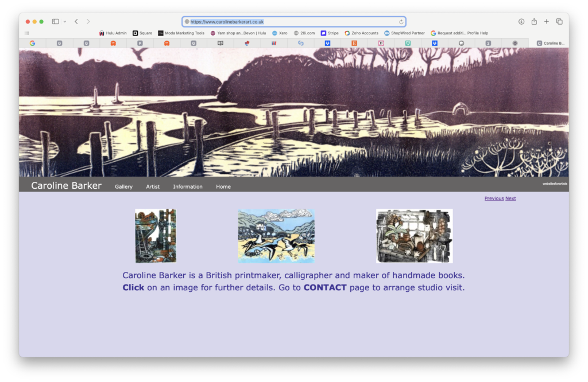
Task: Click the address bar showing carolinebarkerart.co.uk
Action: [294, 22]
